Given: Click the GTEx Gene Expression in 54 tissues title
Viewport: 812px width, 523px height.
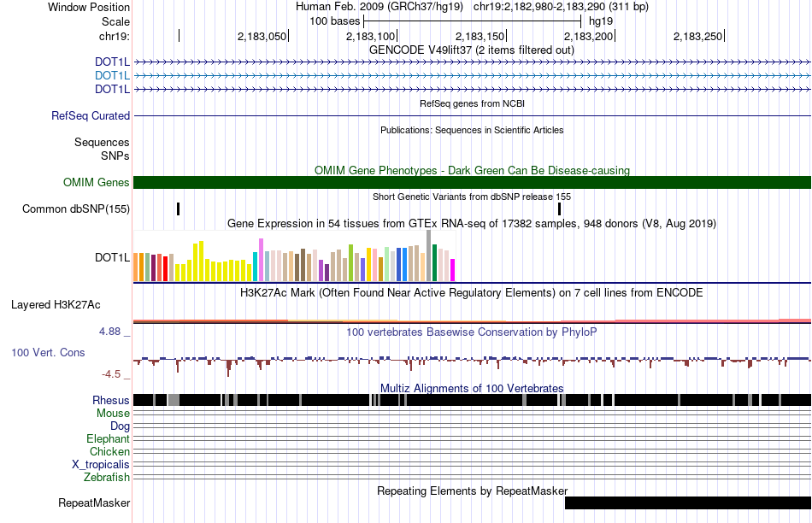Looking at the screenshot, I should coord(472,224).
